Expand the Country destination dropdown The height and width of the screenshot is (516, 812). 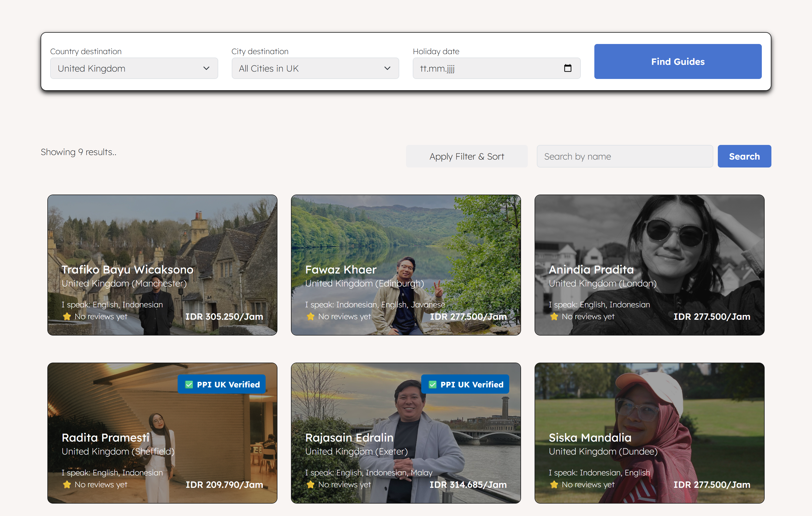click(134, 68)
